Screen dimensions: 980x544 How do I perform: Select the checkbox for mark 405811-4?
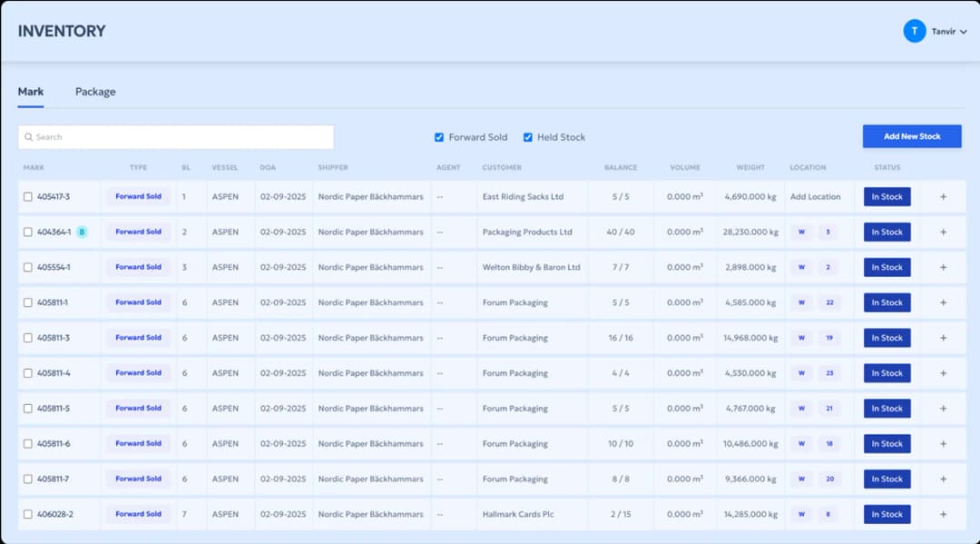(x=28, y=373)
